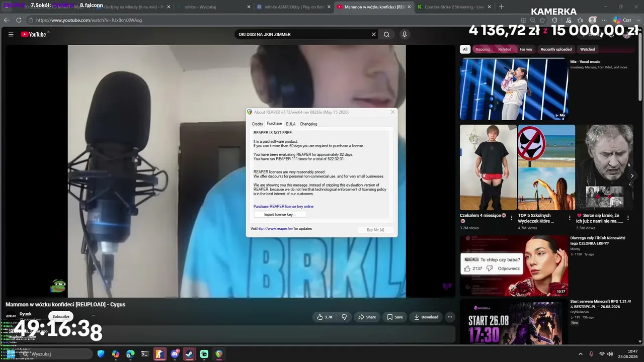
Task: Save the video to a playlist
Action: coord(394,317)
